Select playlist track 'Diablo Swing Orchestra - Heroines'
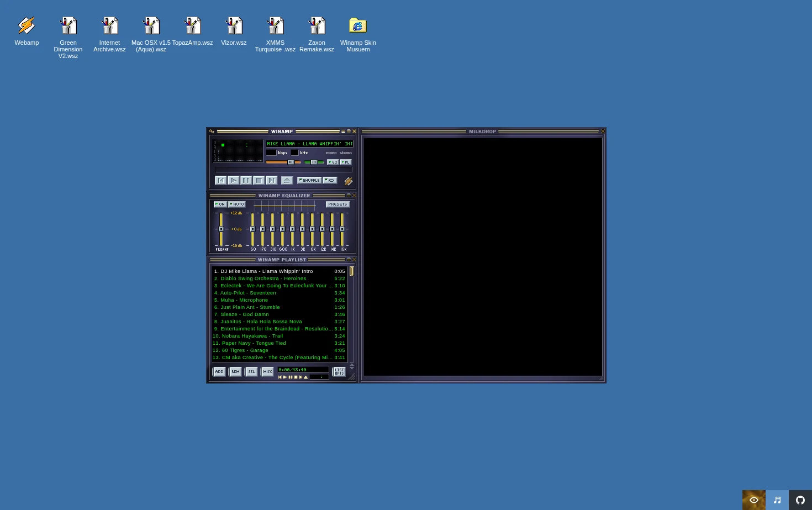Image resolution: width=812 pixels, height=510 pixels. click(x=280, y=278)
